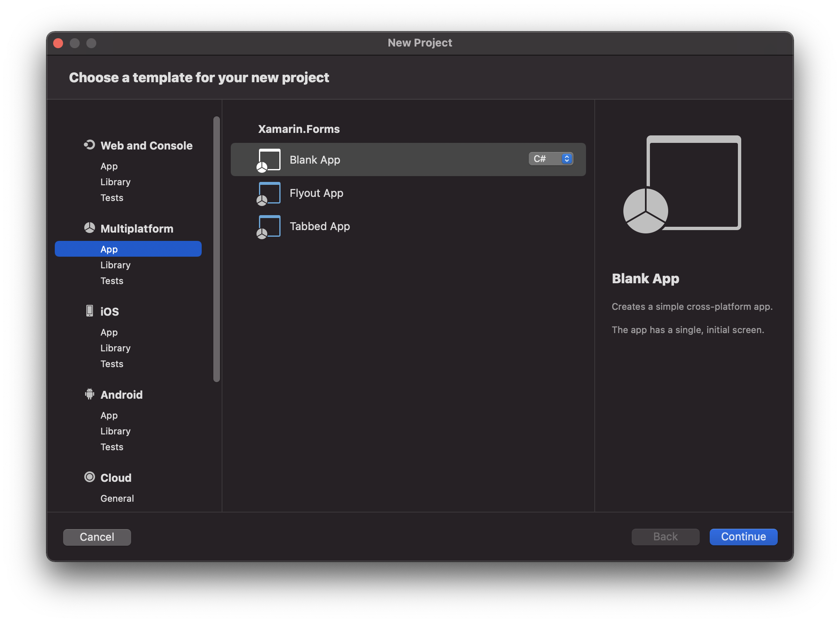The height and width of the screenshot is (623, 840).
Task: Click the sidebar vertical scrollbar
Action: 216,249
